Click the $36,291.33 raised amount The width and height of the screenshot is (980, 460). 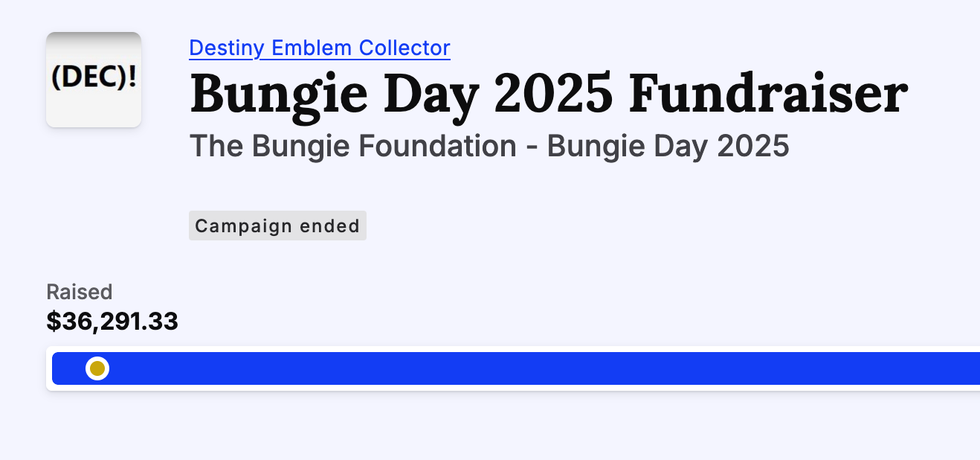pos(112,322)
